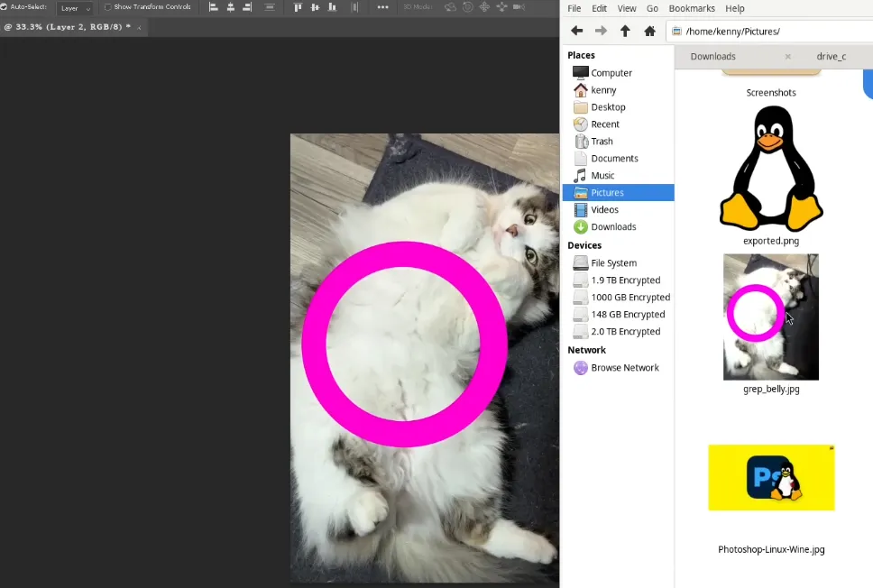Go up to the parent folder
The height and width of the screenshot is (588, 873).
pos(625,32)
